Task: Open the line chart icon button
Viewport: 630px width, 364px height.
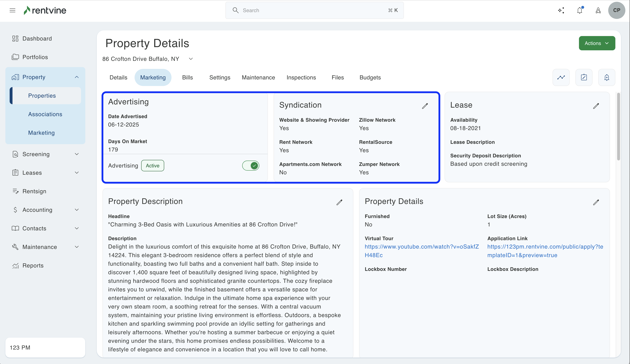Action: tap(561, 77)
